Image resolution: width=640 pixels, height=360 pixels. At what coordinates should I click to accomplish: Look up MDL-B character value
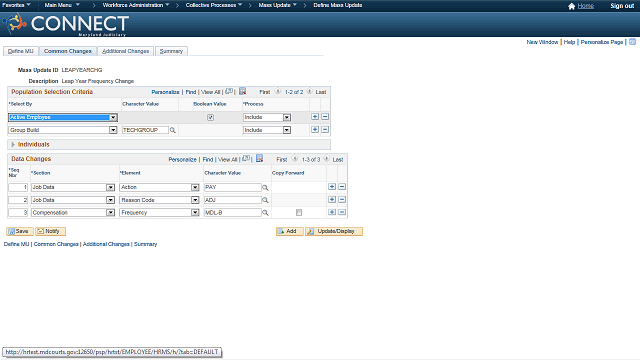tap(265, 213)
